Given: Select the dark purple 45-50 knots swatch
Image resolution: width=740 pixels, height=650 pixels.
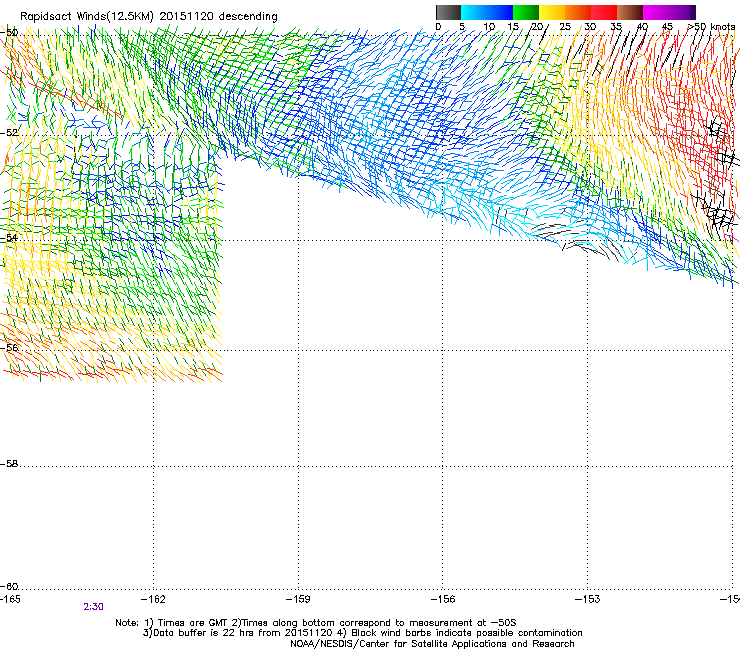Looking at the screenshot, I should point(682,12).
